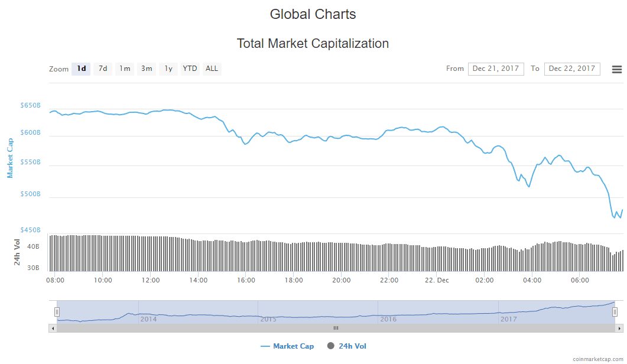Image resolution: width=627 pixels, height=364 pixels.
Task: Click the navigator scrollbar center grip
Action: coord(336,329)
